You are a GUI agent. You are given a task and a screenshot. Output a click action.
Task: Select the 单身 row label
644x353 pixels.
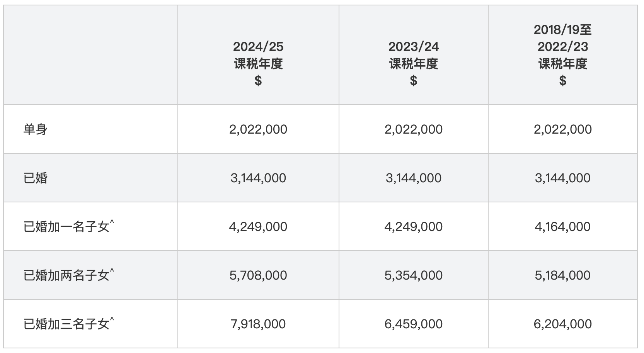36,129
